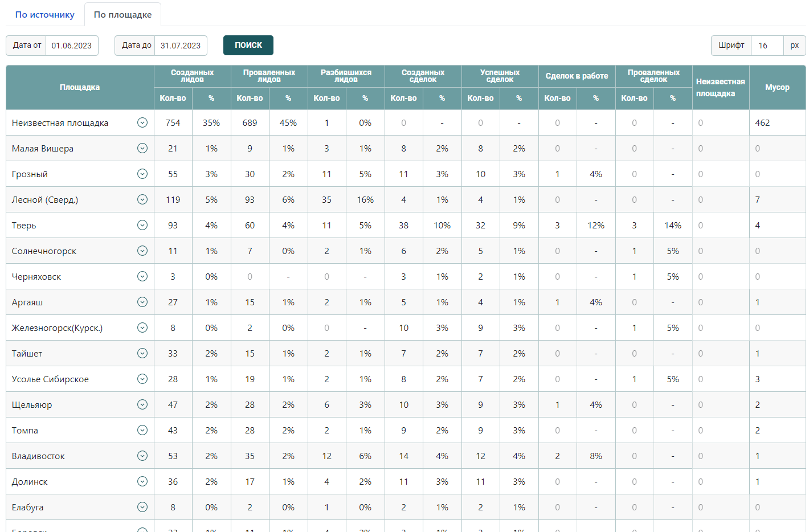Expand the Лесной (Сверд.) row
Viewport: 809px width, 532px height.
142,199
